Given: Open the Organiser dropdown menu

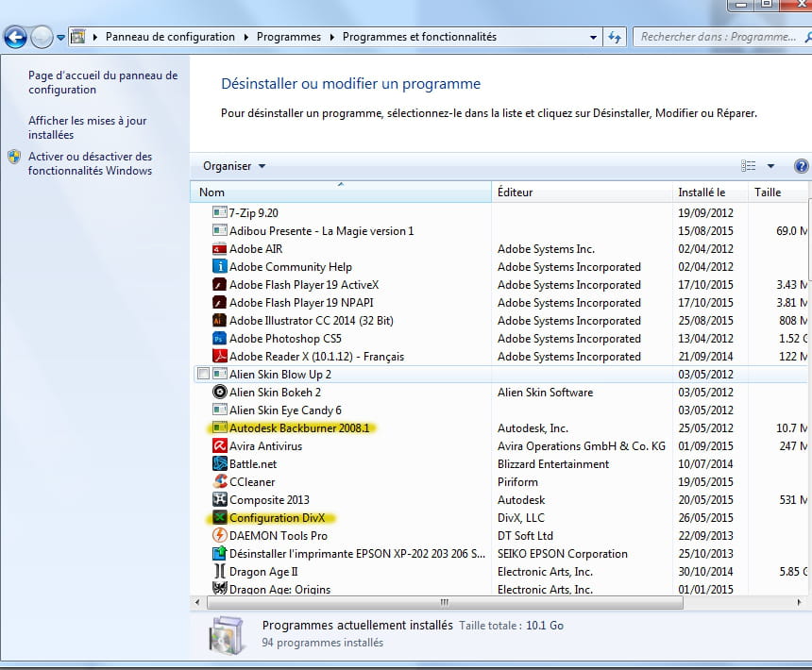Looking at the screenshot, I should coord(234,166).
